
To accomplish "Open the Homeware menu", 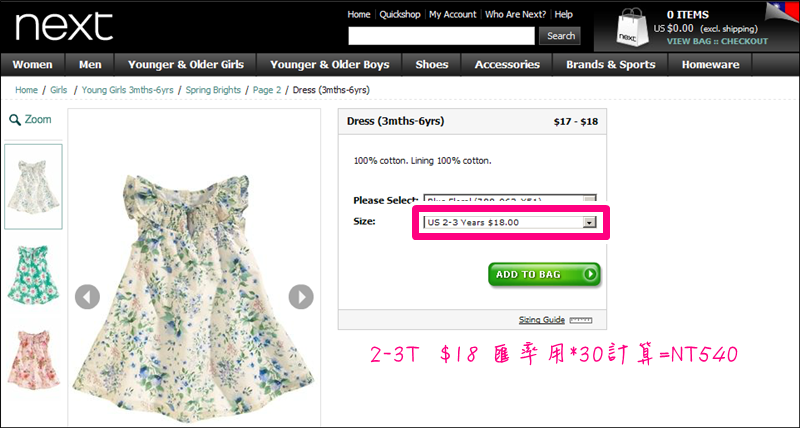I will (x=710, y=65).
